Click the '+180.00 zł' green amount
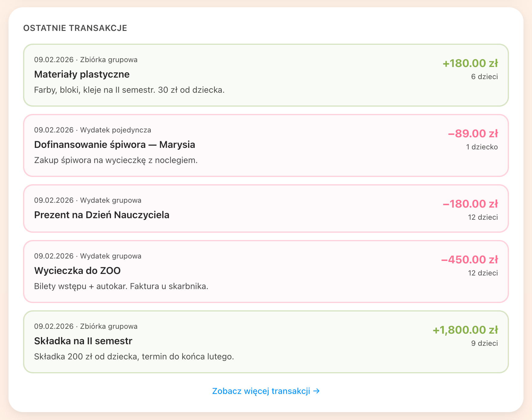532x420 pixels. pos(470,63)
